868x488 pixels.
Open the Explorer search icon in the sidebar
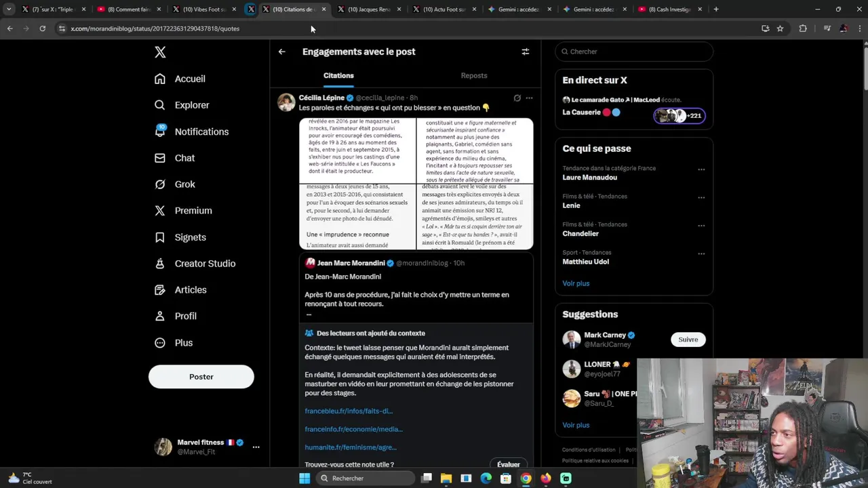tap(160, 105)
